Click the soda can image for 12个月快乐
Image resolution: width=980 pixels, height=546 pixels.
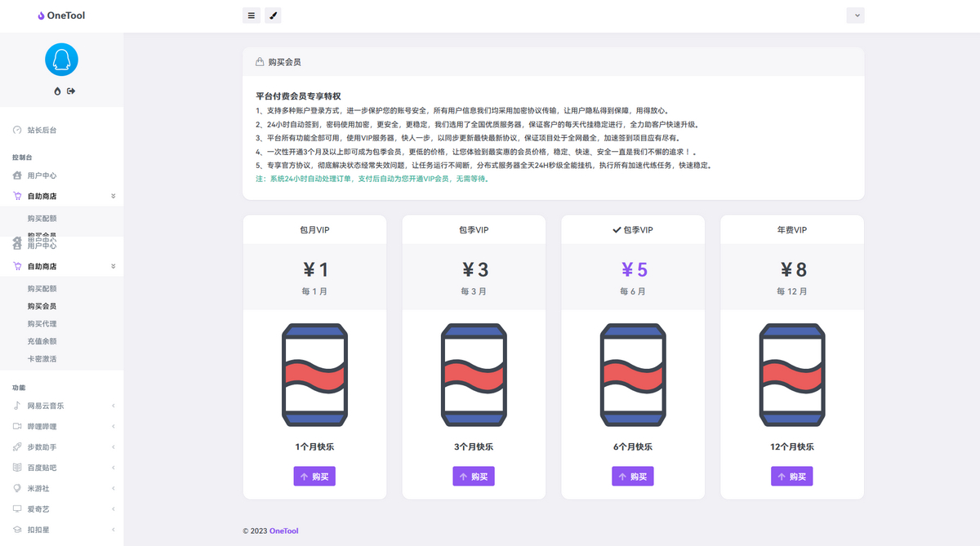click(792, 375)
